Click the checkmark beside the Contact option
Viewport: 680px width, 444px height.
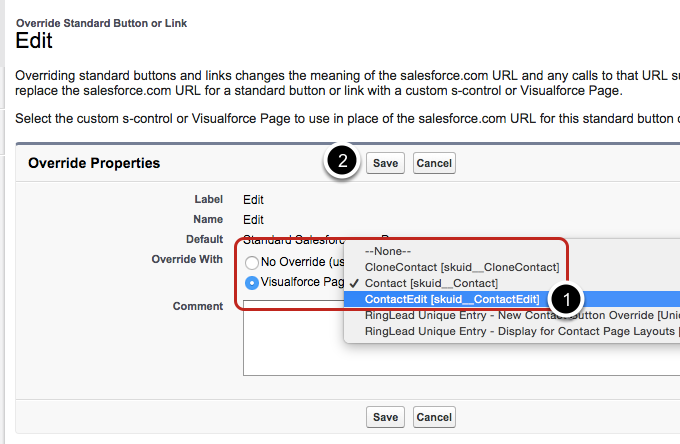(356, 284)
